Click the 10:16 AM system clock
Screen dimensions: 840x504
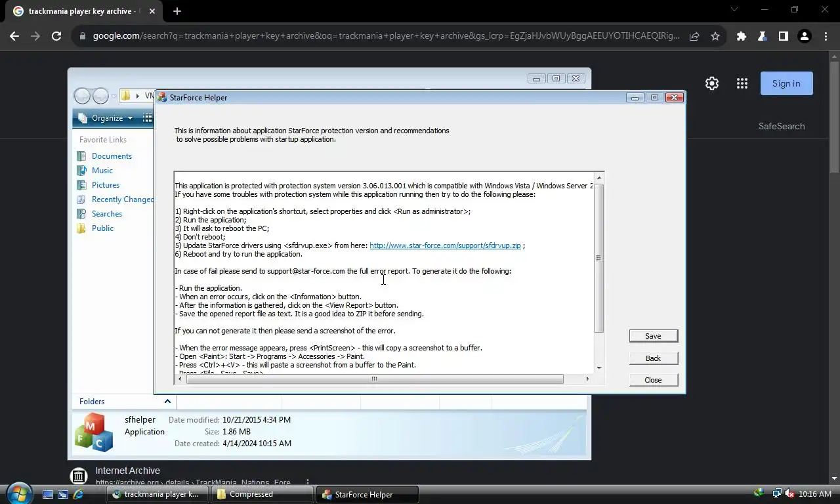[815, 494]
